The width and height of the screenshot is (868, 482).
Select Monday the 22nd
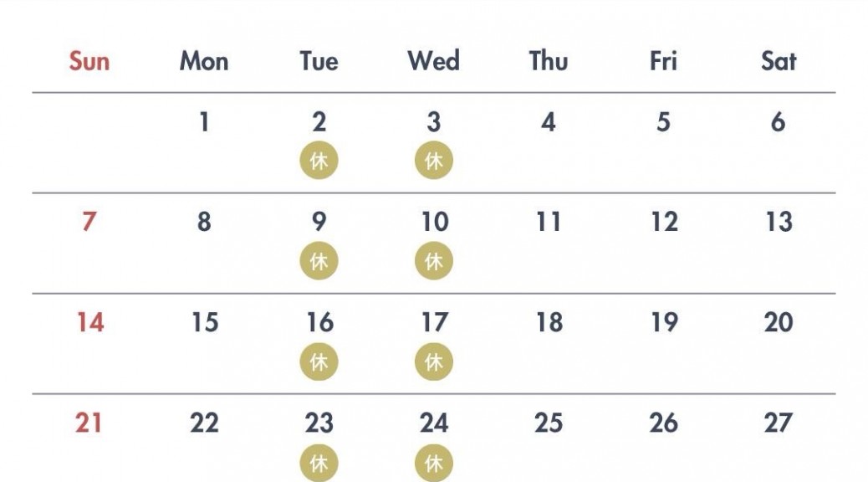[204, 423]
